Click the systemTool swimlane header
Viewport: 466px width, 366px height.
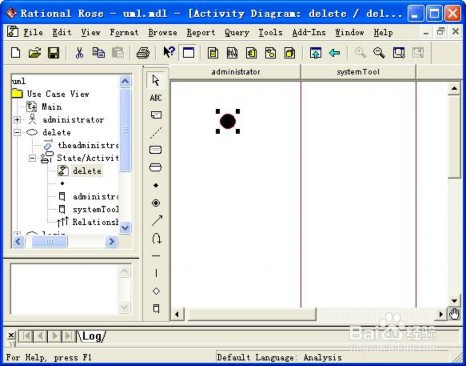358,72
